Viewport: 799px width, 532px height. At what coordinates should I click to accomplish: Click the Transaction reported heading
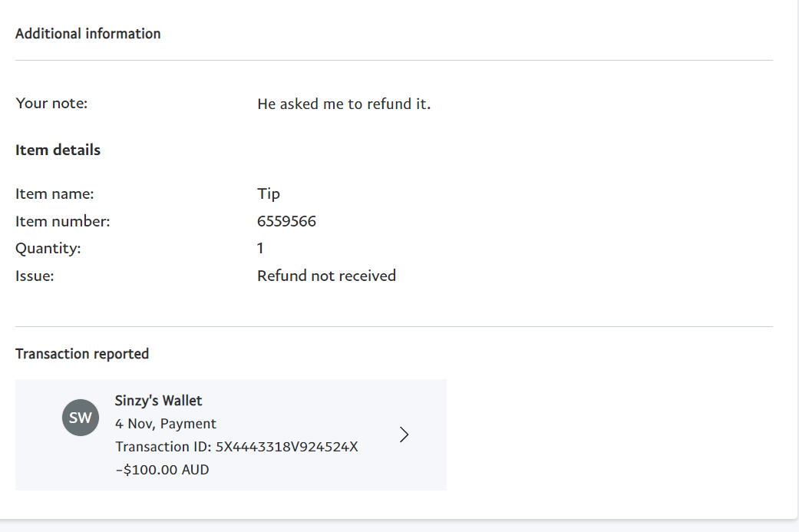[82, 354]
